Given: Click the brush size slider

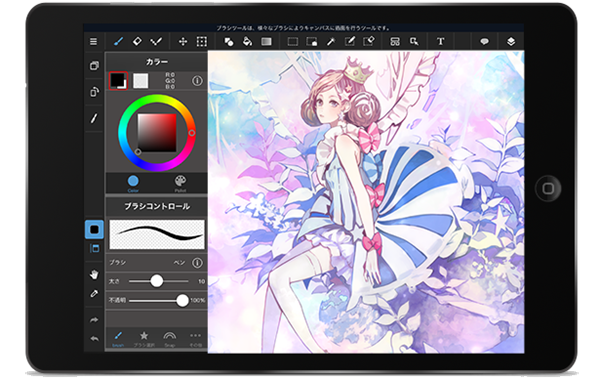Looking at the screenshot, I should [159, 281].
